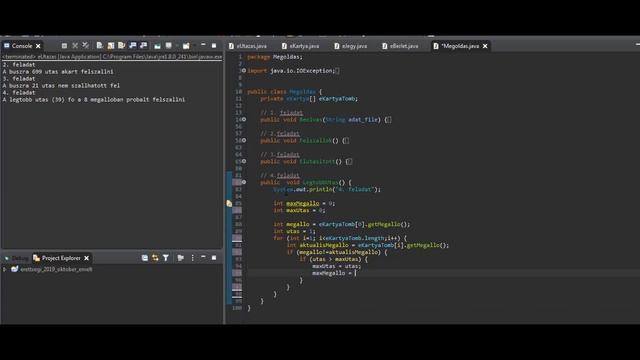
Task: Click the Display Selected Console icon
Action: [169, 46]
